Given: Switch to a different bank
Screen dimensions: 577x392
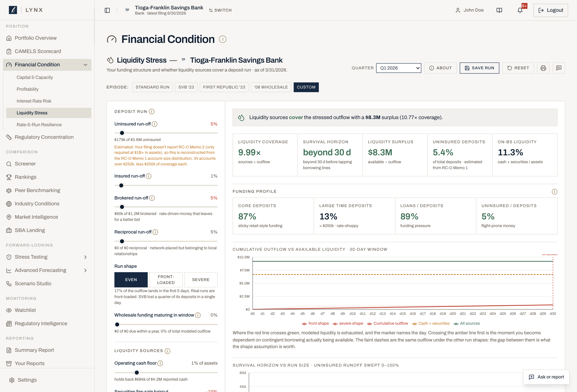Looking at the screenshot, I should coord(220,10).
